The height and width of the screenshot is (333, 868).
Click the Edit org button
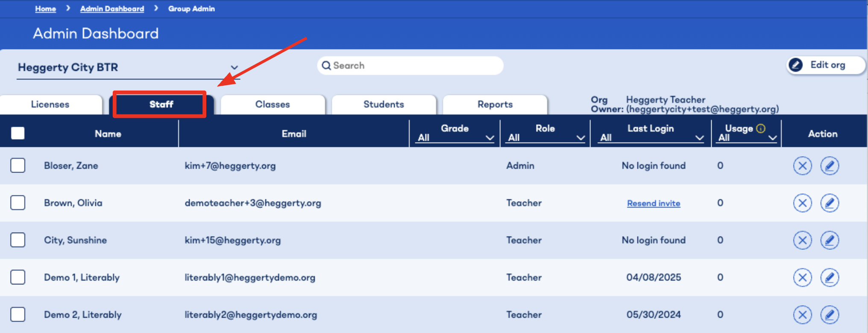coord(826,65)
